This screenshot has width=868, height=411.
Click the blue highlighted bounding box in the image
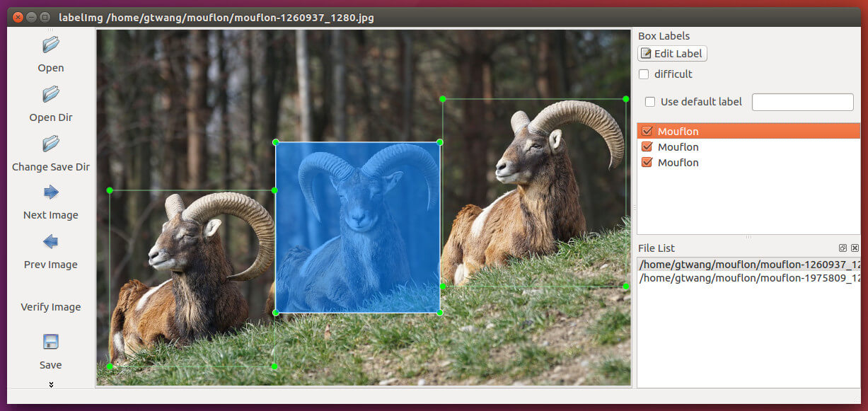357,227
